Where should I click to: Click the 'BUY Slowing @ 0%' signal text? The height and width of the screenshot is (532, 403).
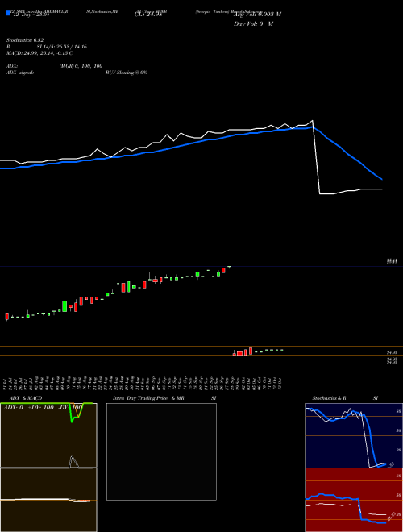(x=127, y=73)
